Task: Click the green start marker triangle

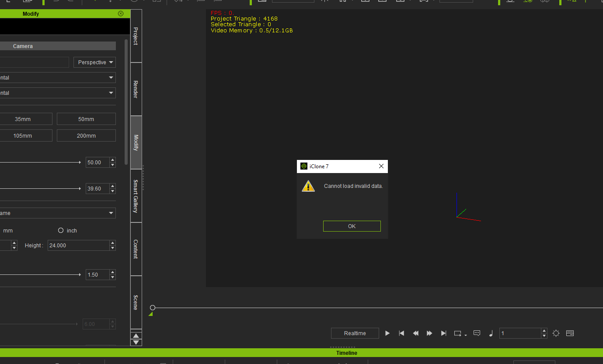Action: [x=151, y=314]
